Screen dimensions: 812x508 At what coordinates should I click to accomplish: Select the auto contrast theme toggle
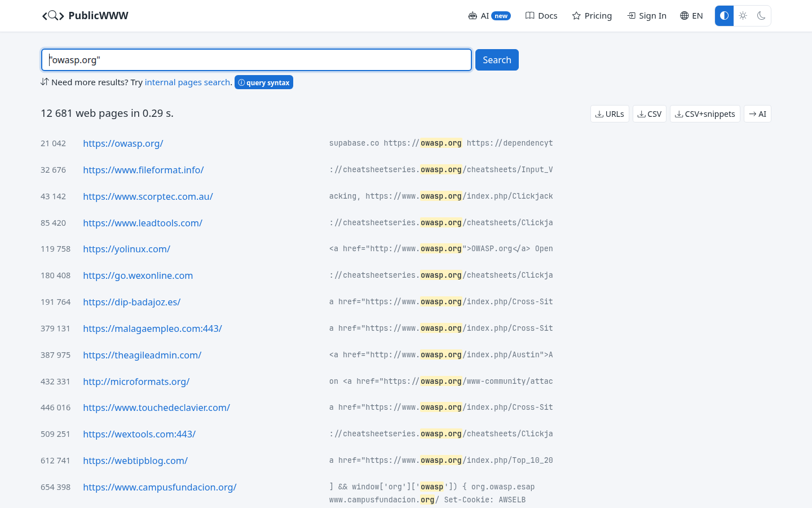tap(725, 16)
